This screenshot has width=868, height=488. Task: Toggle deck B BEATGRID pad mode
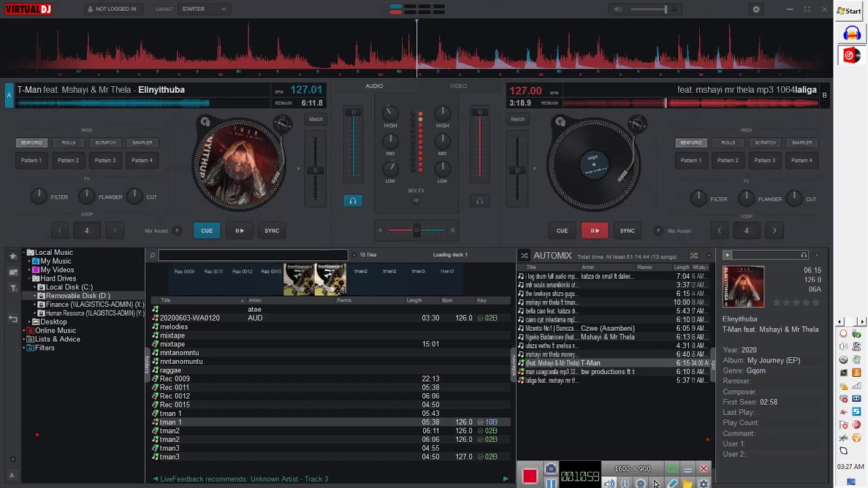coord(691,143)
